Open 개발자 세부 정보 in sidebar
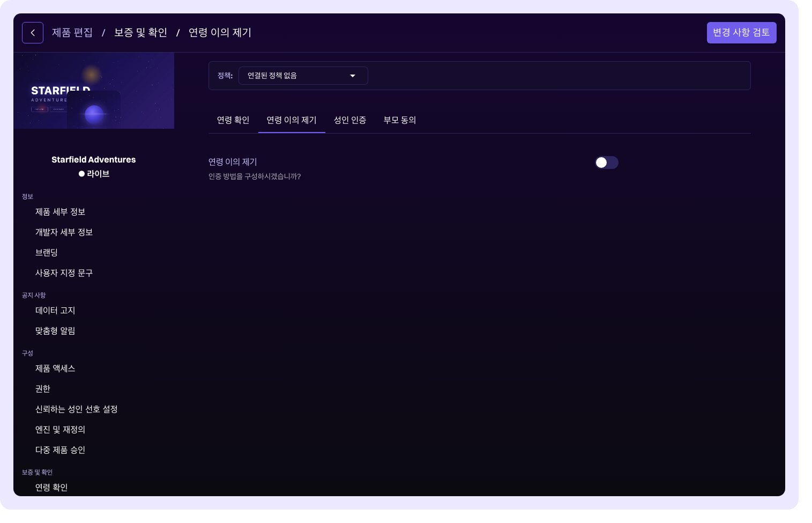The image size is (812, 523). (x=64, y=232)
